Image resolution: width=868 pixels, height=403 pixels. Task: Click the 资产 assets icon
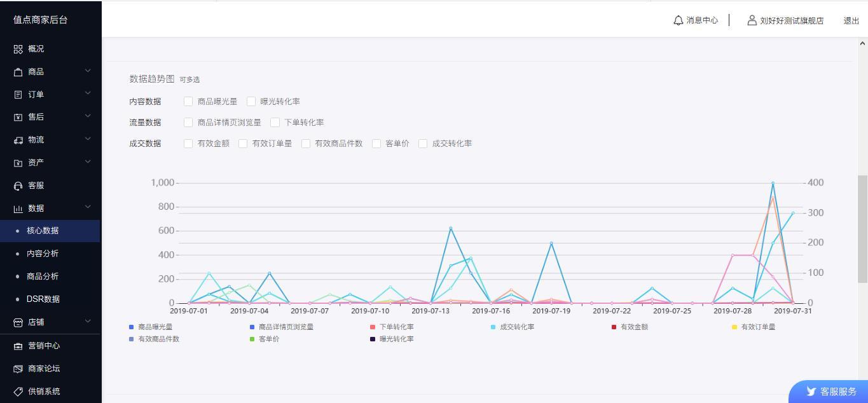tap(18, 163)
